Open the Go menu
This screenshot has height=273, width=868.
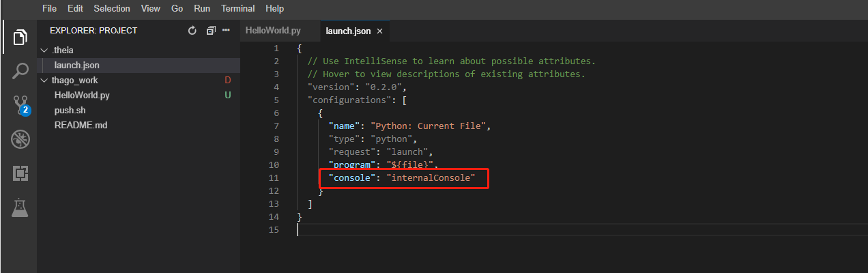pos(177,9)
